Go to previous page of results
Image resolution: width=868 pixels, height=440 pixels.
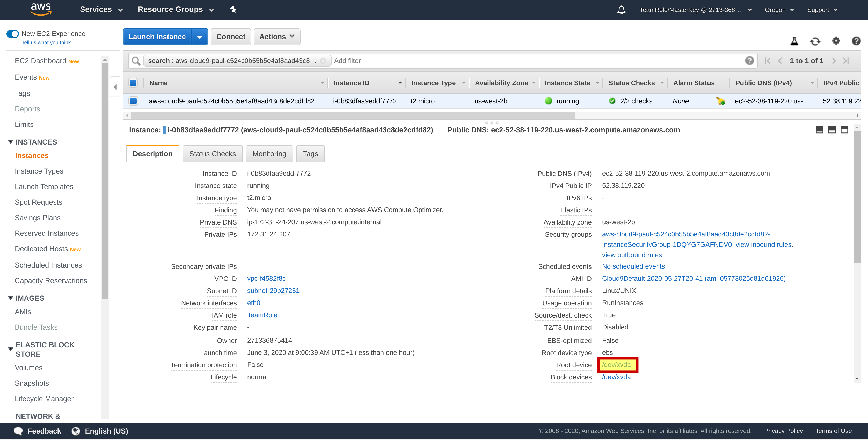780,61
